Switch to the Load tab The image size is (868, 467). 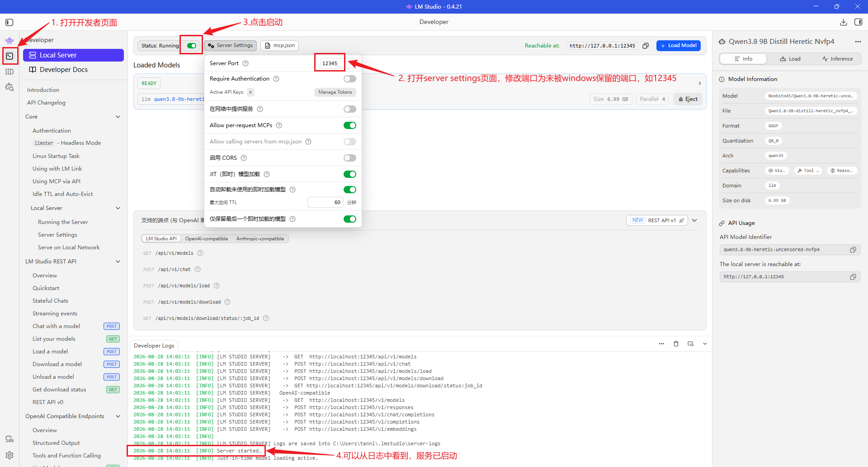790,59
